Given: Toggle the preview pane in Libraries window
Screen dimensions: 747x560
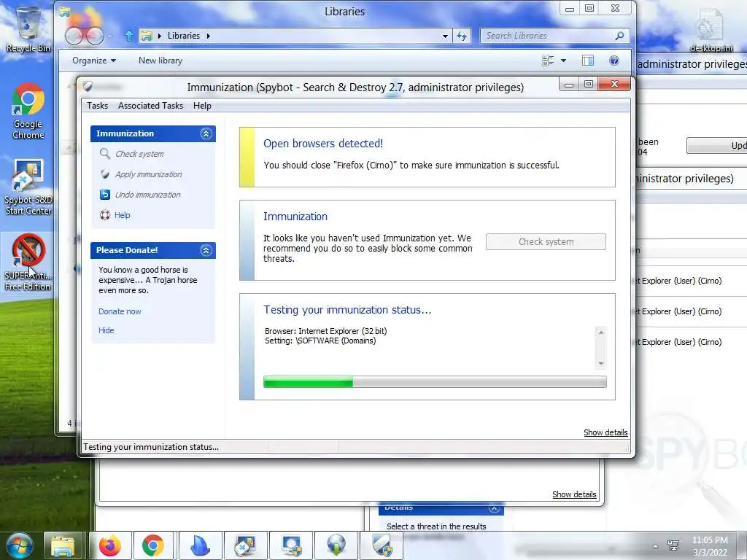Looking at the screenshot, I should 588,61.
